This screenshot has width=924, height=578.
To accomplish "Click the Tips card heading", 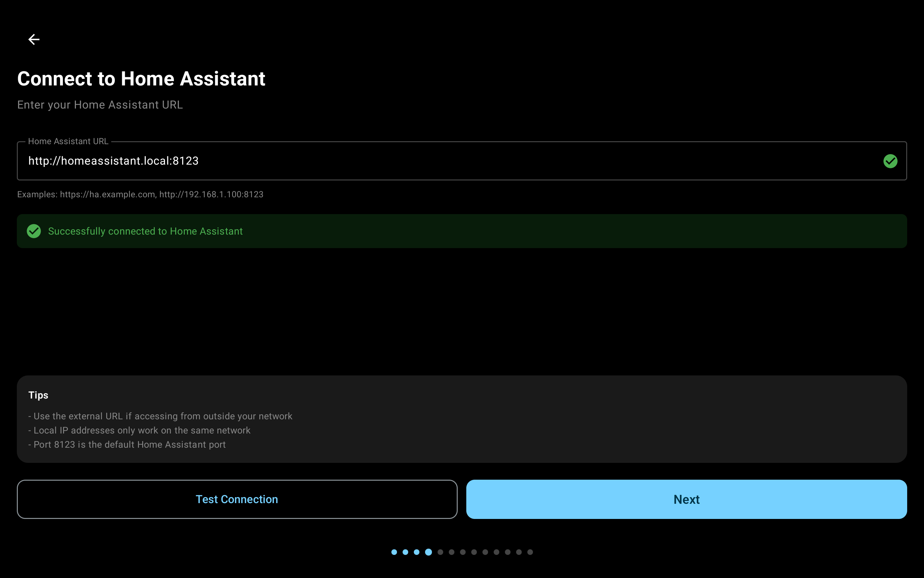I will point(38,395).
